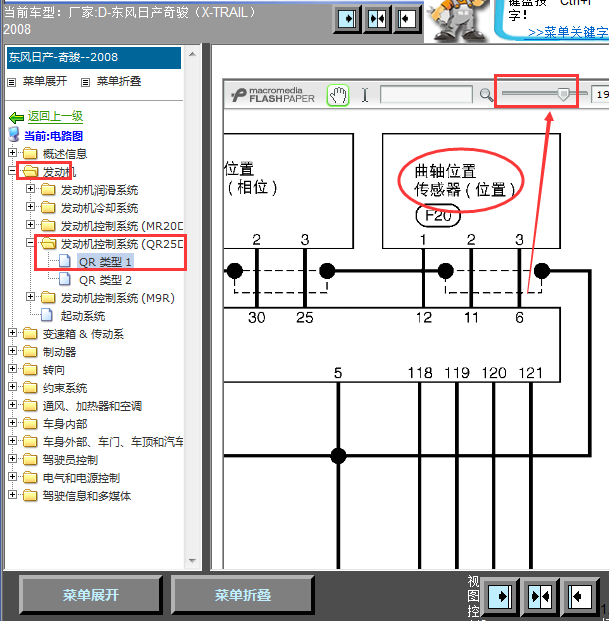Click the 菜单展开 list icon at top
This screenshot has width=609, height=621.
pos(11,82)
